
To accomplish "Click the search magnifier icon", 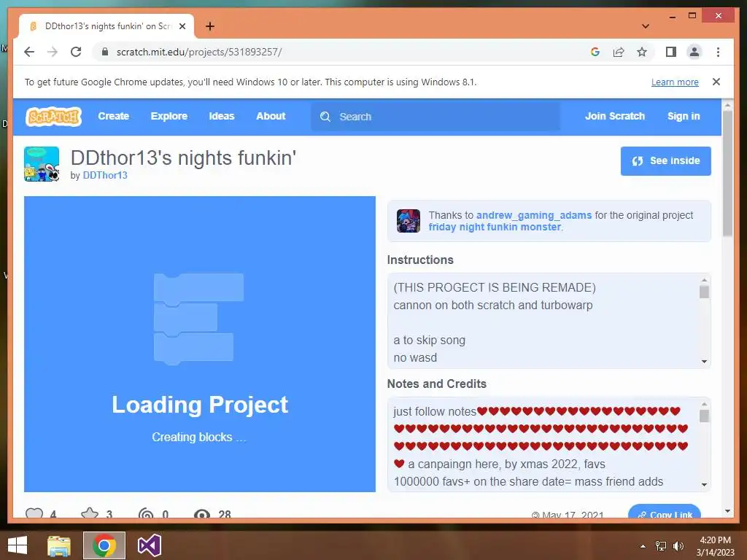I will (x=325, y=117).
